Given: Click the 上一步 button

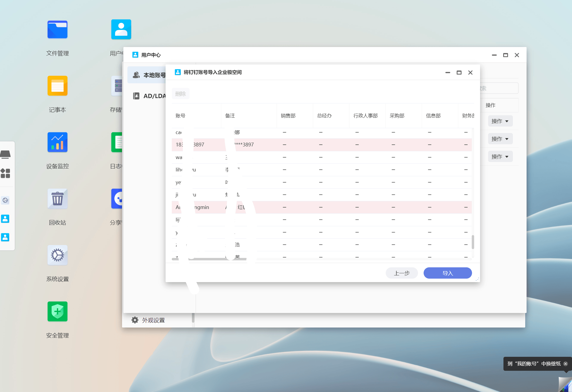Looking at the screenshot, I should pos(402,273).
